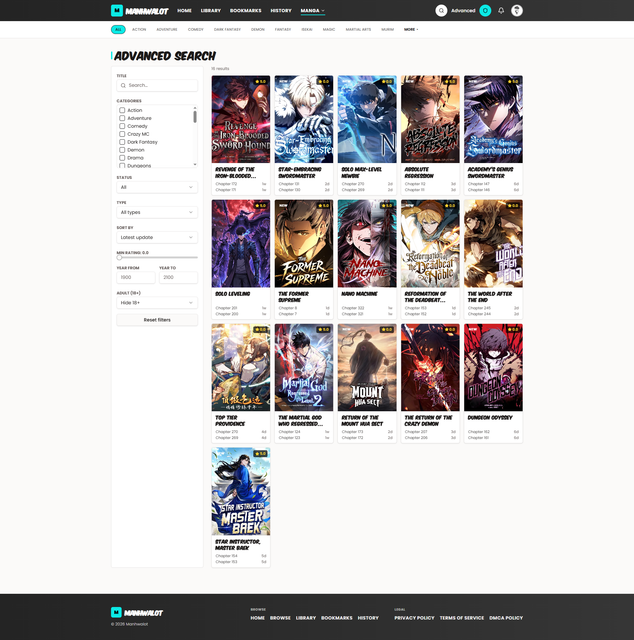The image size is (634, 640).
Task: Open Revenge of the Iron-Blooded Sword Hound cover
Action: [241, 119]
